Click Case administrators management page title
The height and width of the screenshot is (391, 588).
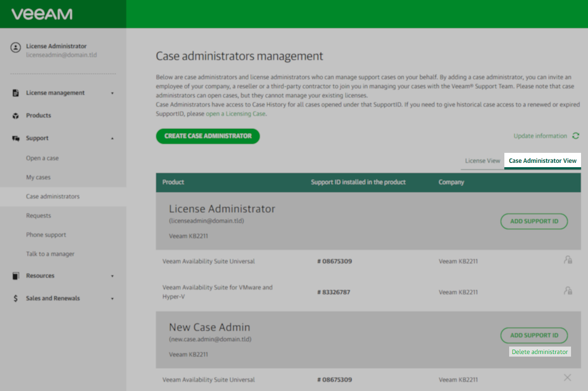[x=240, y=56]
